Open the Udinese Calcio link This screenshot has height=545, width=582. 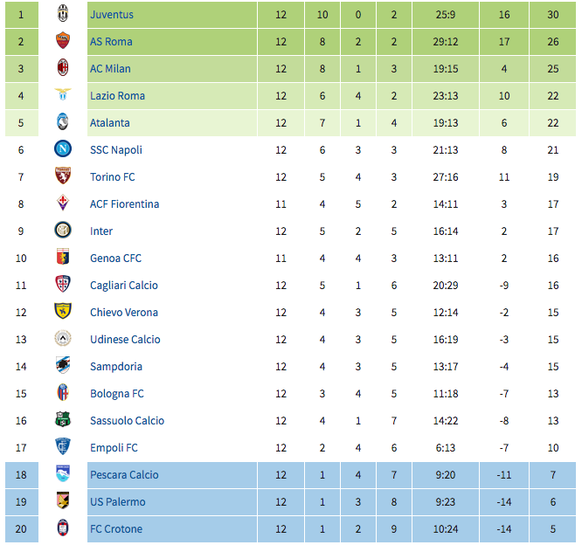coord(125,340)
